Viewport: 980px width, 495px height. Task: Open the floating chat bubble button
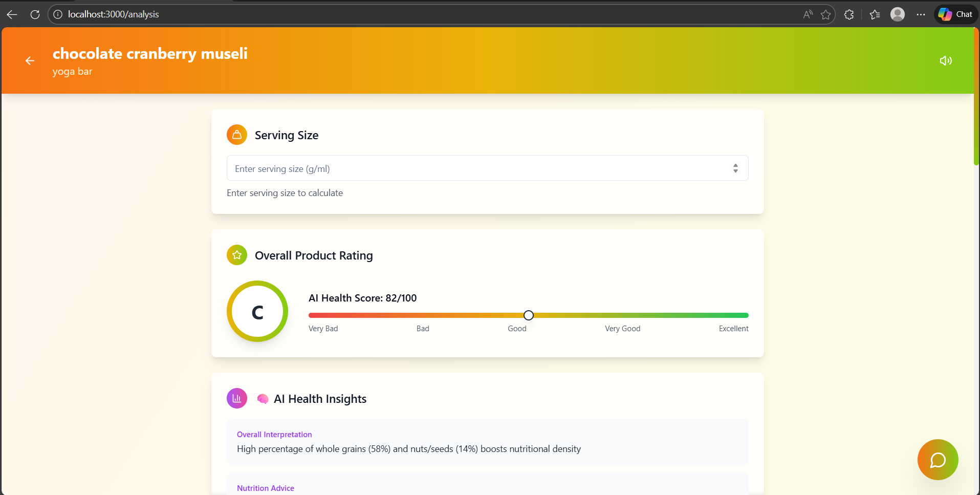938,460
